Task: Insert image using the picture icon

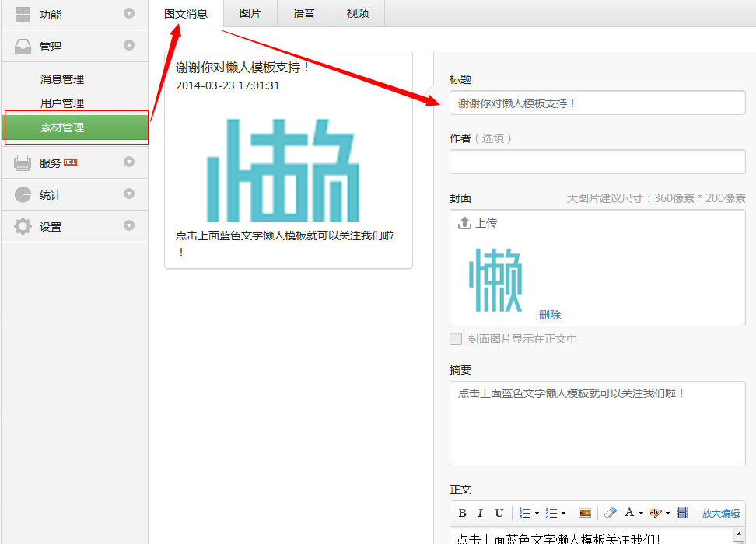Action: click(x=585, y=513)
